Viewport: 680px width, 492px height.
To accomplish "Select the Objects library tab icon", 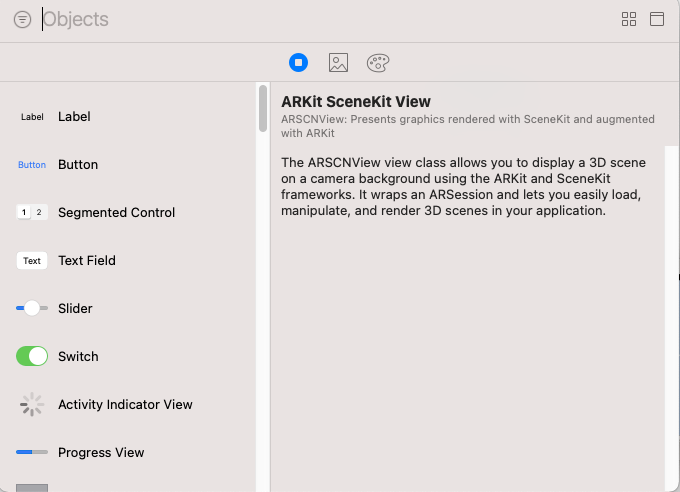I will click(298, 62).
